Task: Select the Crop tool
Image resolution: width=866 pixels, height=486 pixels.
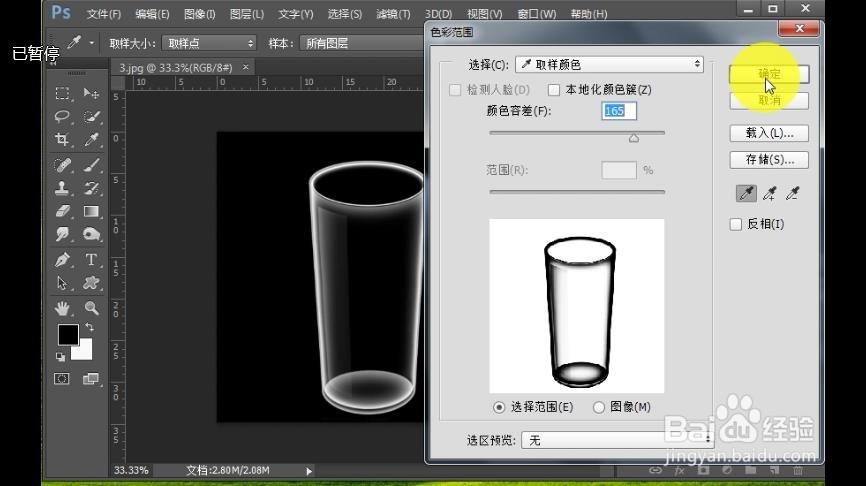Action: click(62, 139)
